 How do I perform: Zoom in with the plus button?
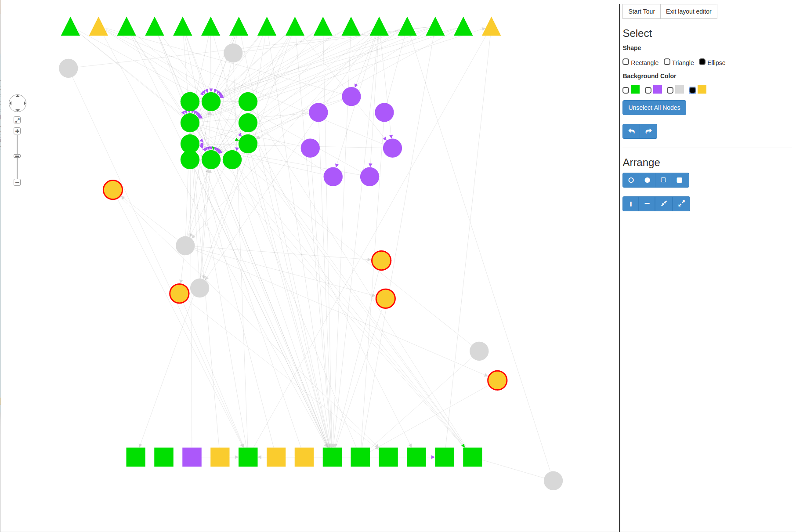(x=17, y=131)
